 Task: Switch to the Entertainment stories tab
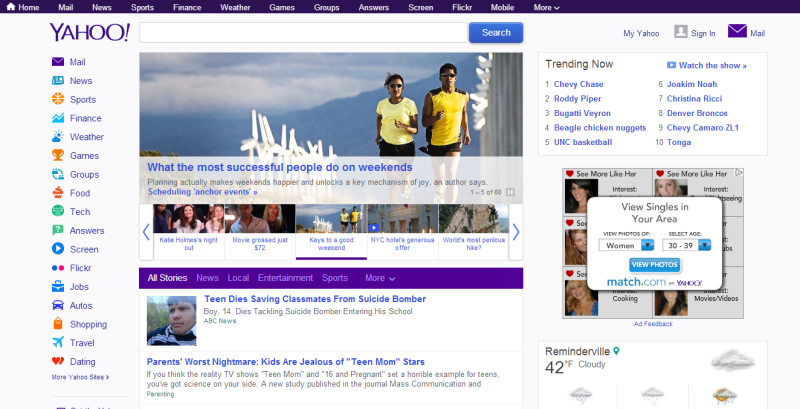285,278
